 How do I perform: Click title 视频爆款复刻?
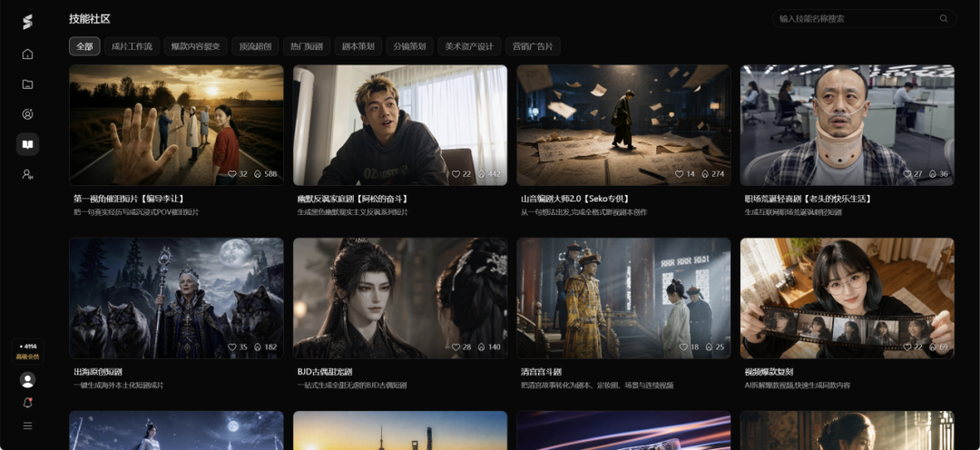[769, 372]
